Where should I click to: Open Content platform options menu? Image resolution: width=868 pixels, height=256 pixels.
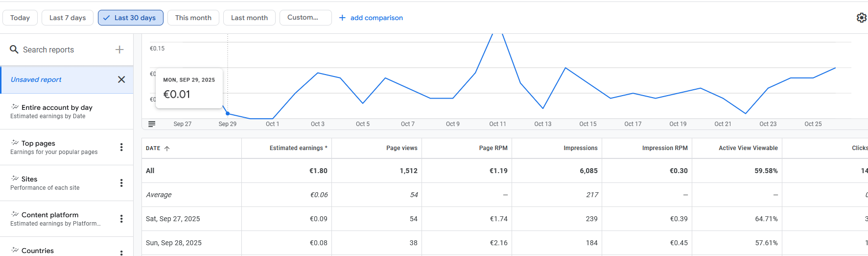coord(121,219)
